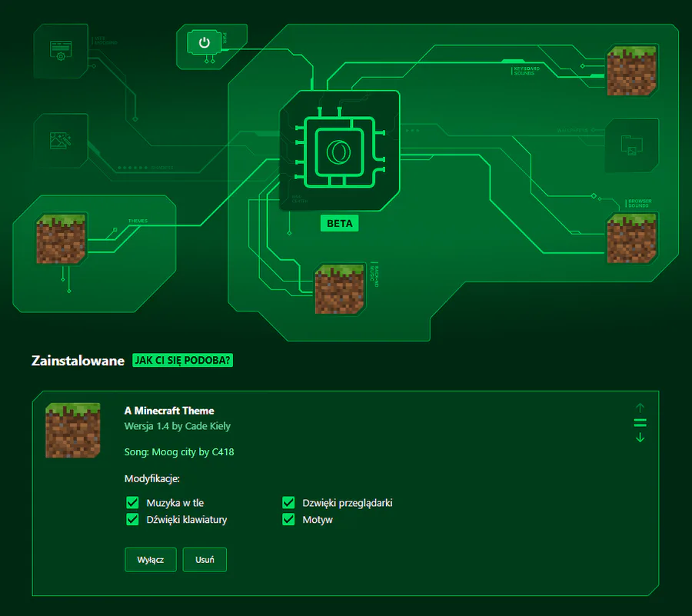This screenshot has width=692, height=616.
Task: Click the Wallpapers folder icon
Action: 631,145
